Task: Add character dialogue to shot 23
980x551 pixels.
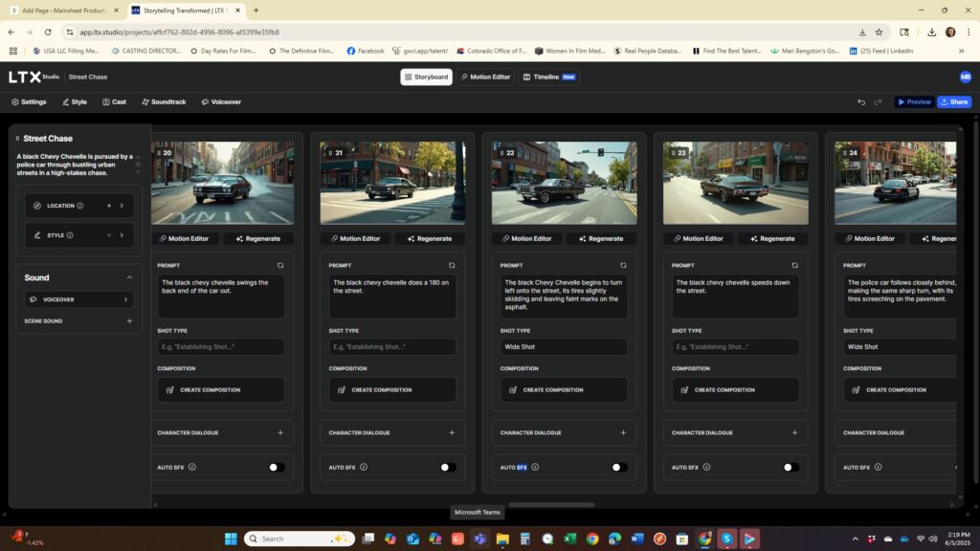Action: (794, 432)
